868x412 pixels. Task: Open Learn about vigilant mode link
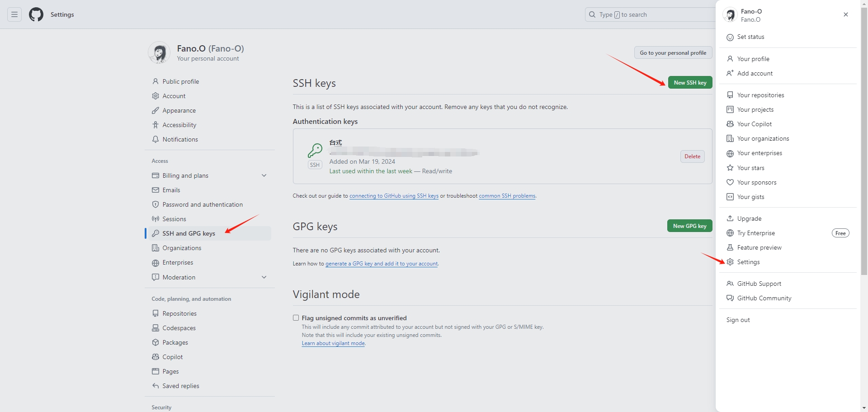tap(333, 343)
